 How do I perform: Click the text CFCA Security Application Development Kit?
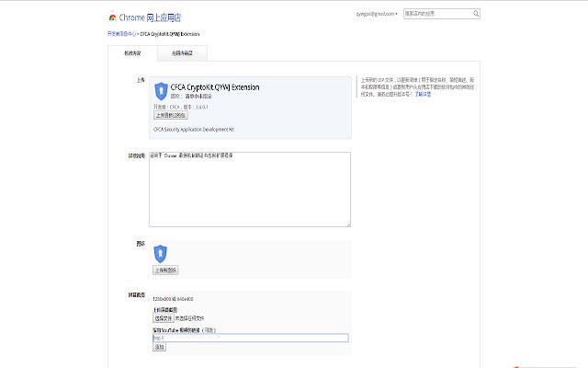click(194, 129)
